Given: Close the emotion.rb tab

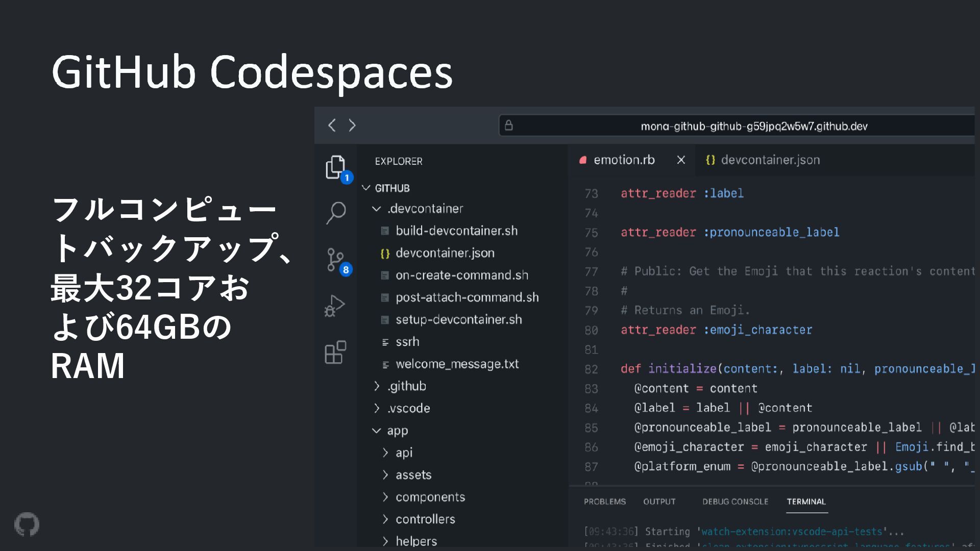Looking at the screenshot, I should (681, 160).
